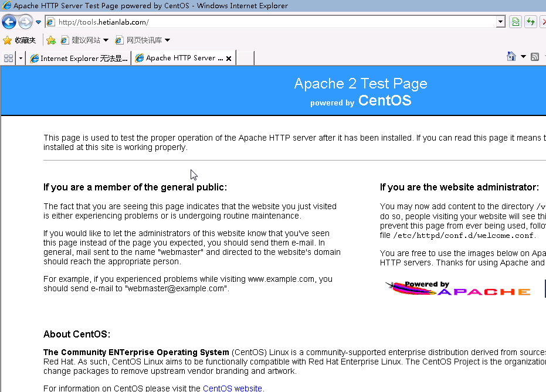Go back with the Back arrow button
The image size is (546, 392).
tap(9, 22)
